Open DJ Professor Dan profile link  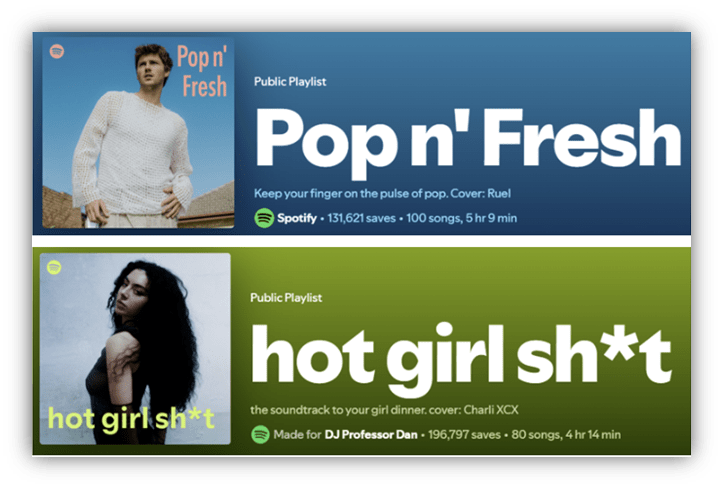tap(371, 435)
